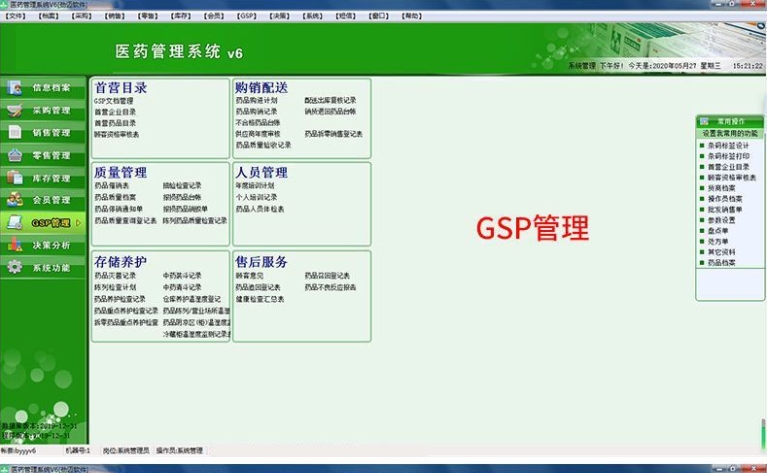
Task: Open 个人培训记录 link
Action: [256, 197]
